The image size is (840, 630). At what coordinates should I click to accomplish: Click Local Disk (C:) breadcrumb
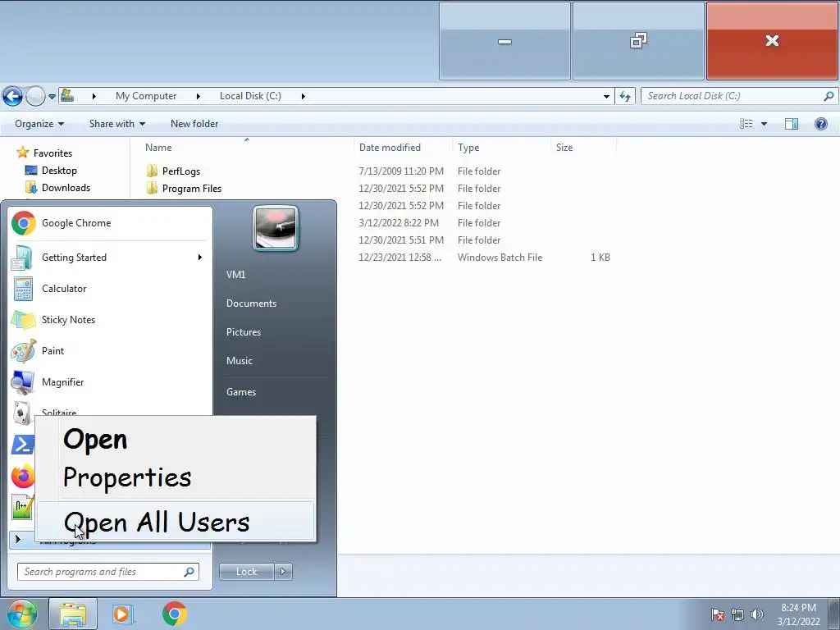coord(250,97)
